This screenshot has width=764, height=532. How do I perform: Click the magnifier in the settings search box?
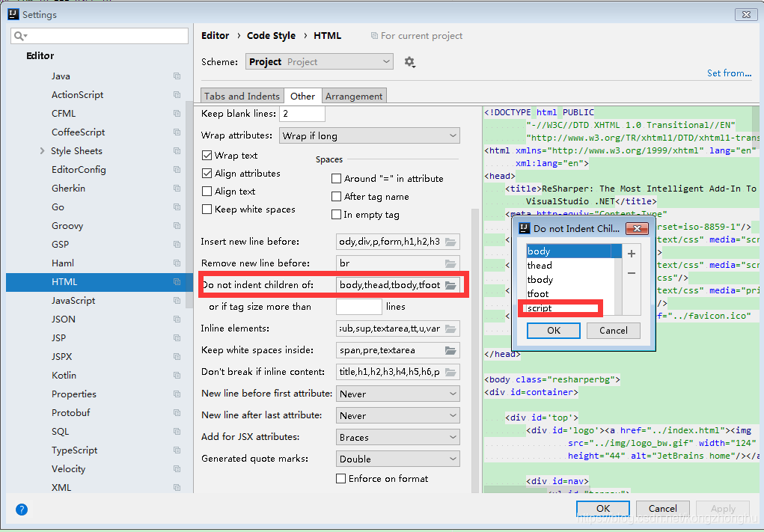18,35
